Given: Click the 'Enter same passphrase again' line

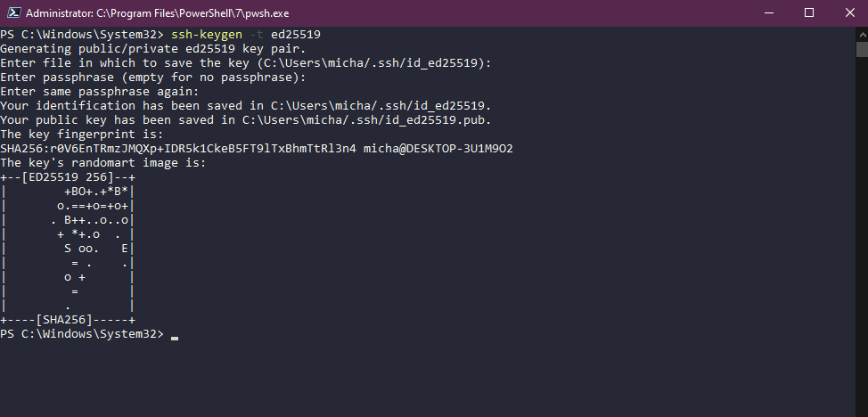Looking at the screenshot, I should coord(100,92).
